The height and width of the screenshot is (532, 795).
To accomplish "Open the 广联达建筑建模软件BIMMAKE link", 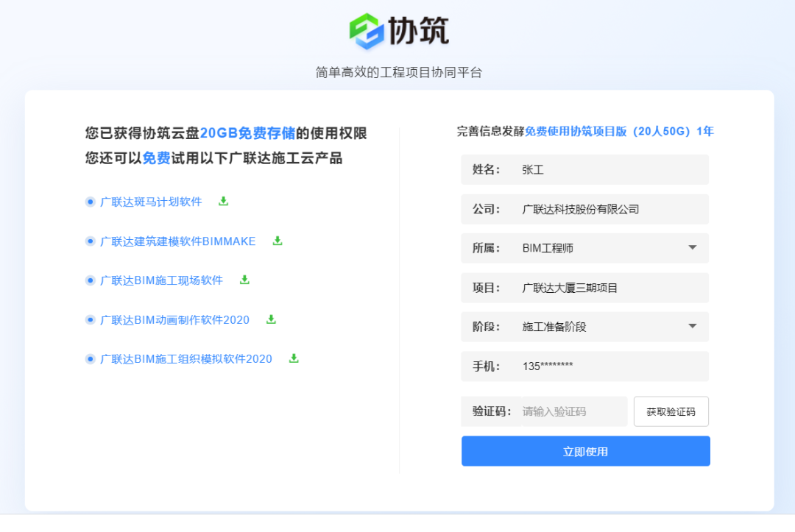I will pos(178,241).
